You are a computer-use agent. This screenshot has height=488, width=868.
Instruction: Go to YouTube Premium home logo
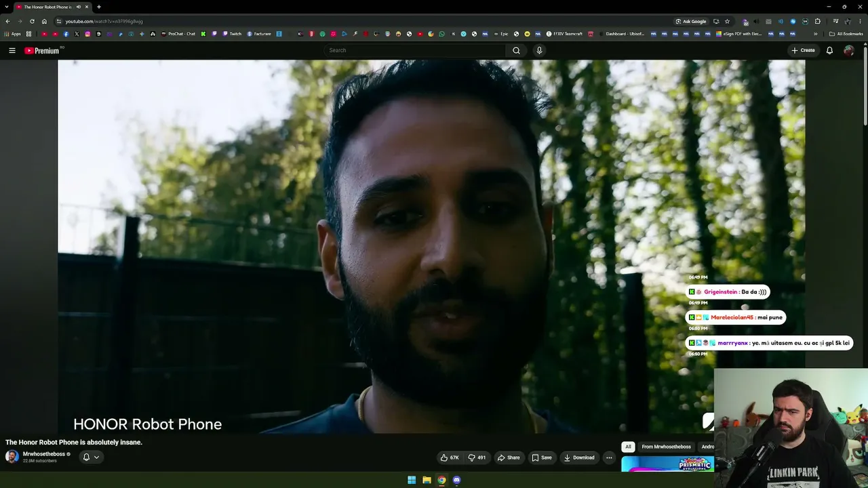click(x=42, y=50)
